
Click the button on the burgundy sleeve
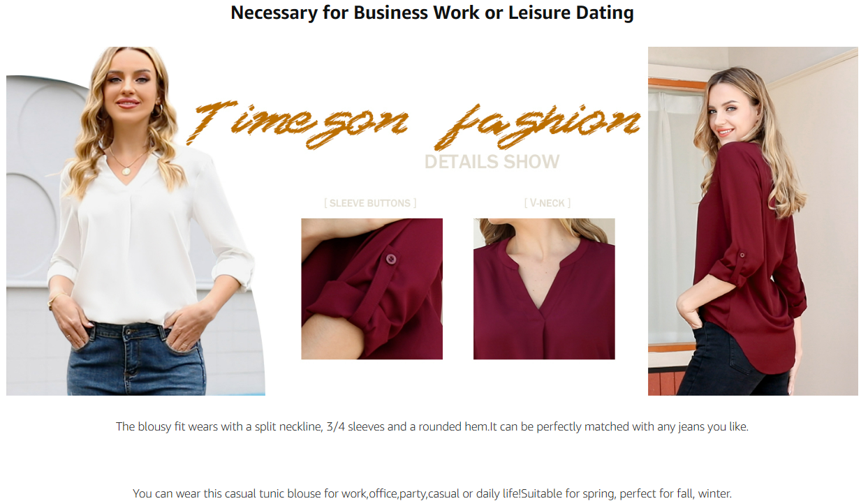[x=391, y=260]
